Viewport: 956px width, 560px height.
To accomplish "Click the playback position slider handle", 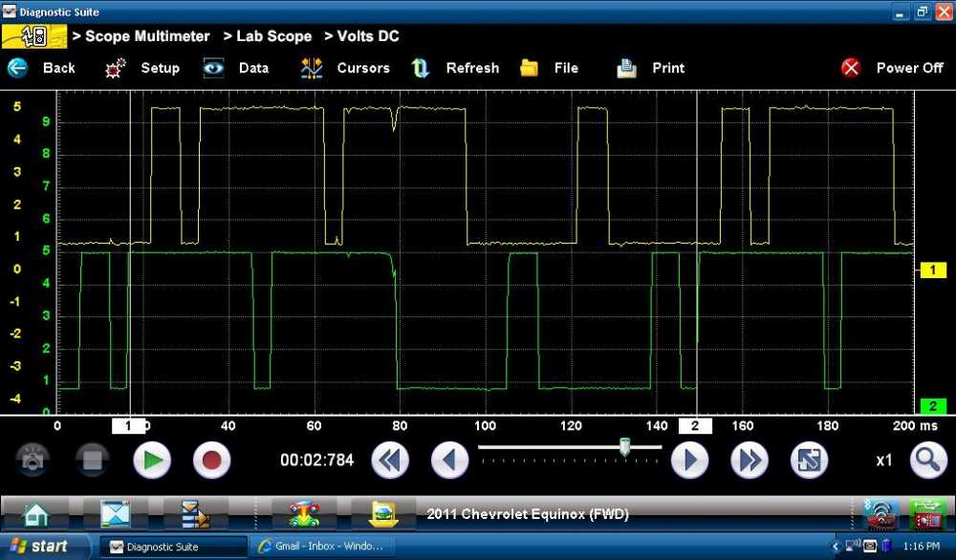I will click(624, 446).
